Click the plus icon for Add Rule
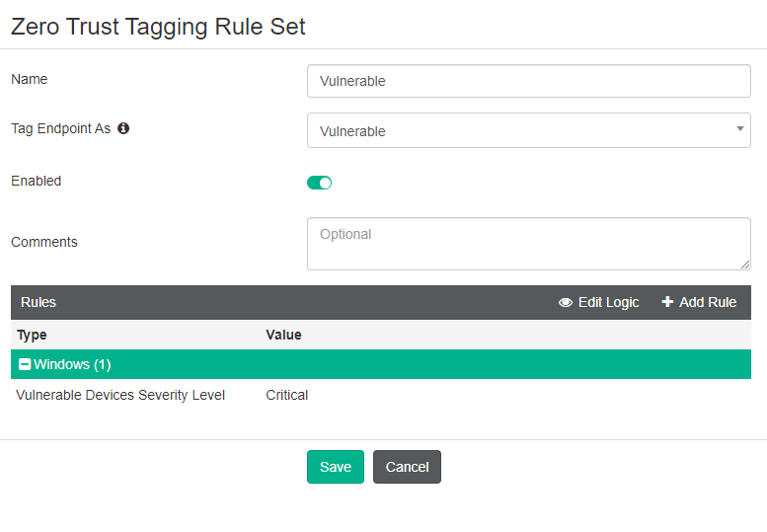 (667, 302)
